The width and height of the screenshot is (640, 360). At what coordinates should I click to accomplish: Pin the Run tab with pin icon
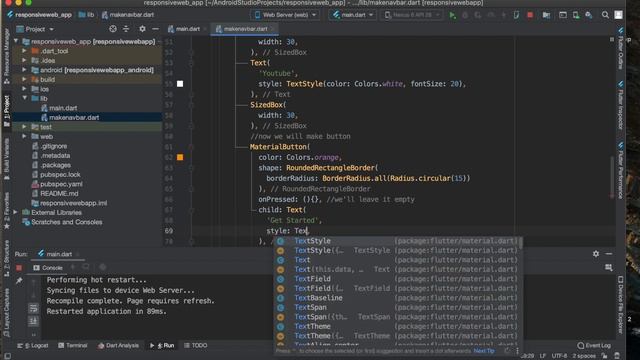19,280
